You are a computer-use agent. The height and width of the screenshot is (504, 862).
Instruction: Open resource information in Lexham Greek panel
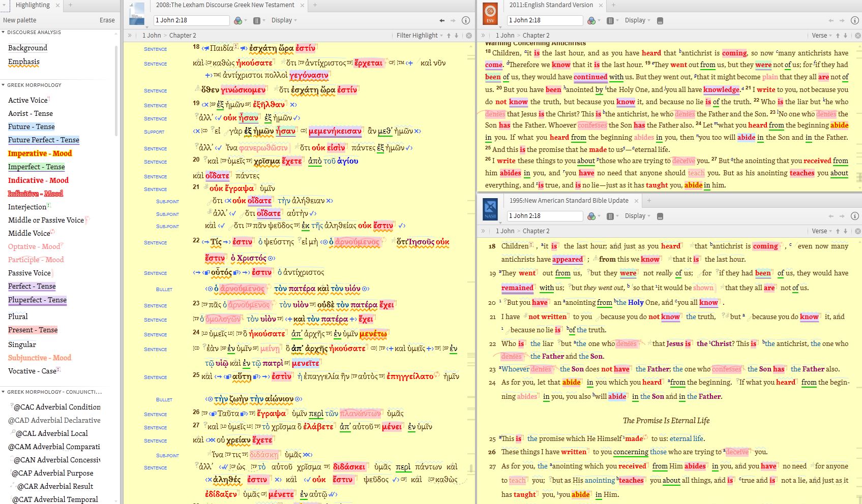point(465,20)
